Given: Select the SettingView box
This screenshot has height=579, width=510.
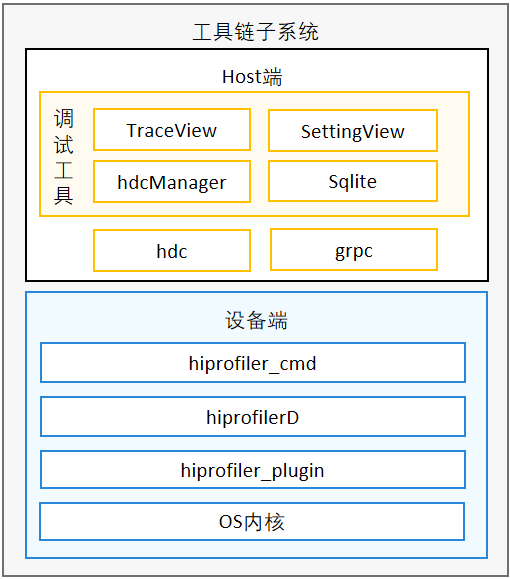Looking at the screenshot, I should 353,130.
